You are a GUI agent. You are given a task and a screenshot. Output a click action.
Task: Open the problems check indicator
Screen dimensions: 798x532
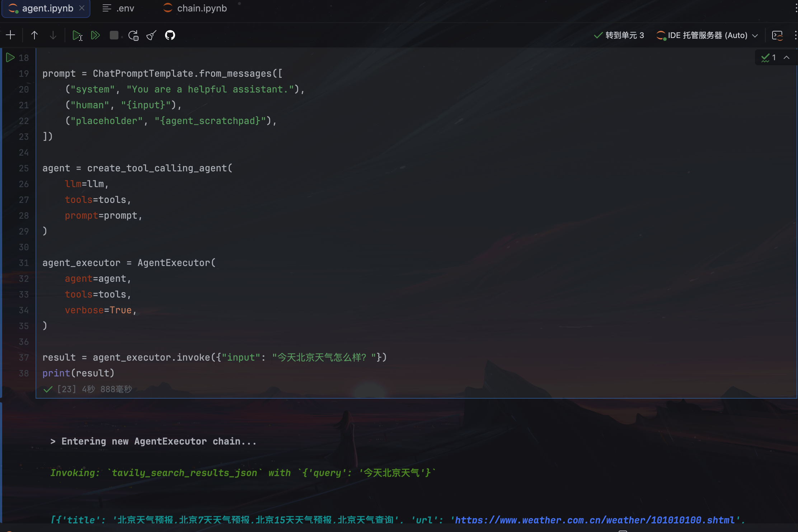pos(768,57)
